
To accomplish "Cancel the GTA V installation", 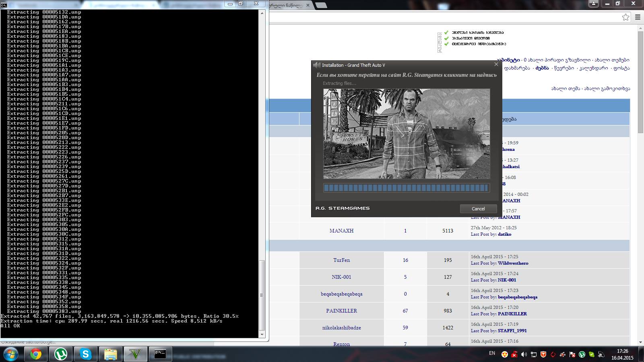I will pos(478,209).
